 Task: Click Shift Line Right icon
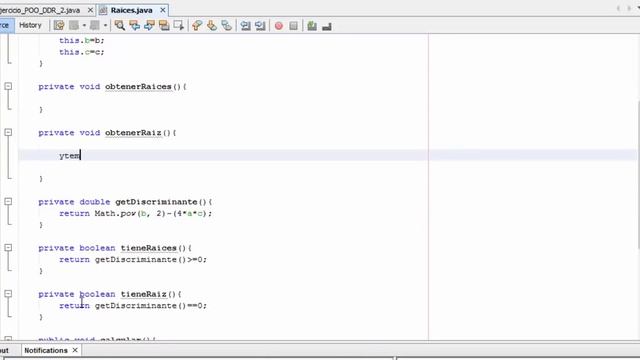click(260, 26)
